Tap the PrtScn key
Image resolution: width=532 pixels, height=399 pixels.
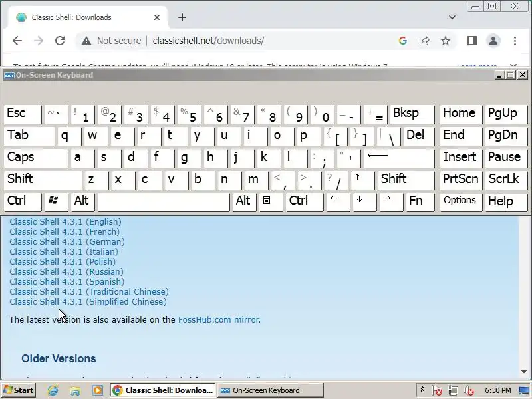tap(461, 180)
